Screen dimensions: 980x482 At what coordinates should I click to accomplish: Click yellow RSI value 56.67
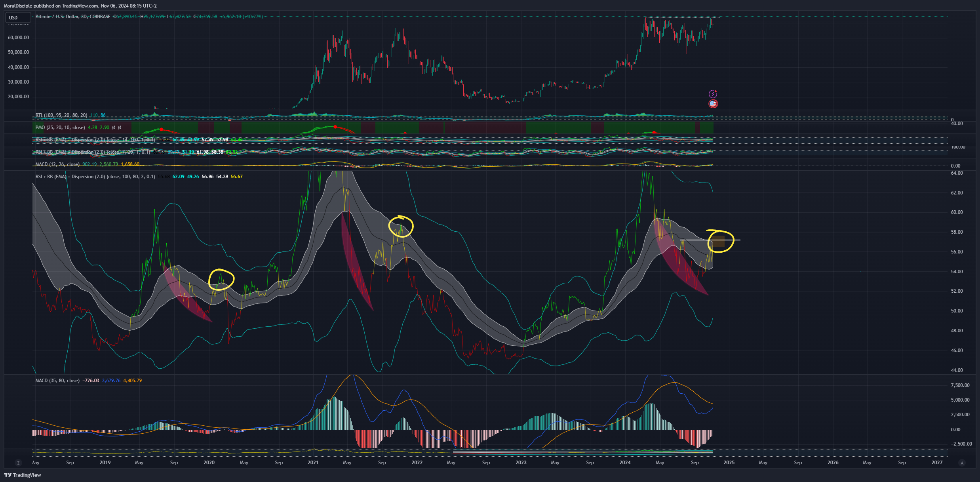(237, 177)
